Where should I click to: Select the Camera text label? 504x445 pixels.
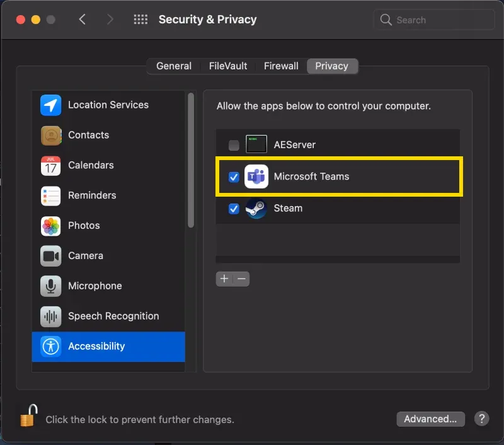tap(86, 256)
